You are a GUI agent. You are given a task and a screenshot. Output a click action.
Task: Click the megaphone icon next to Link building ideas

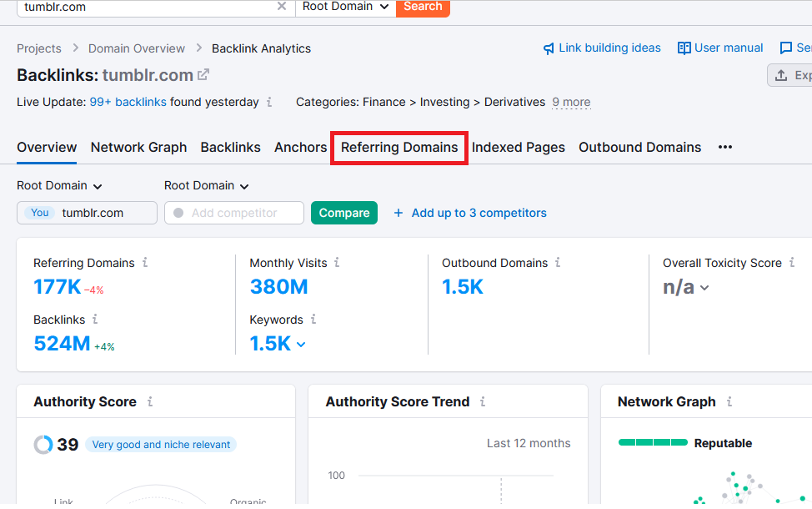click(x=549, y=48)
